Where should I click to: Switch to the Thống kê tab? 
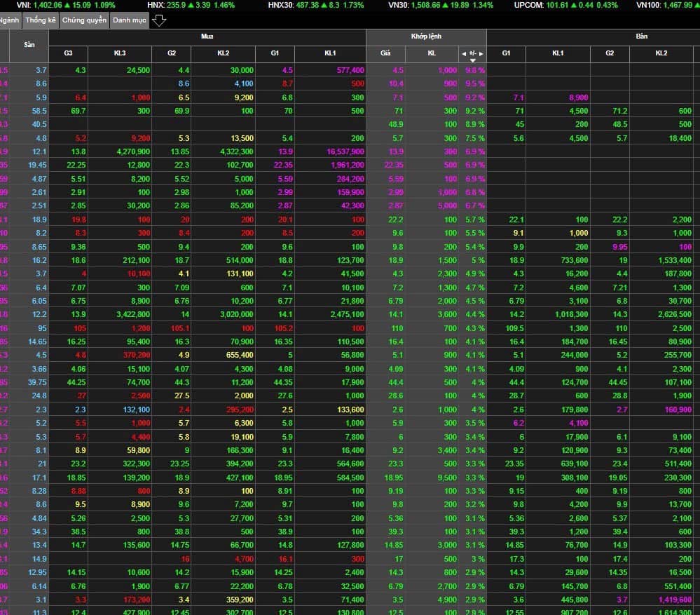[x=41, y=20]
